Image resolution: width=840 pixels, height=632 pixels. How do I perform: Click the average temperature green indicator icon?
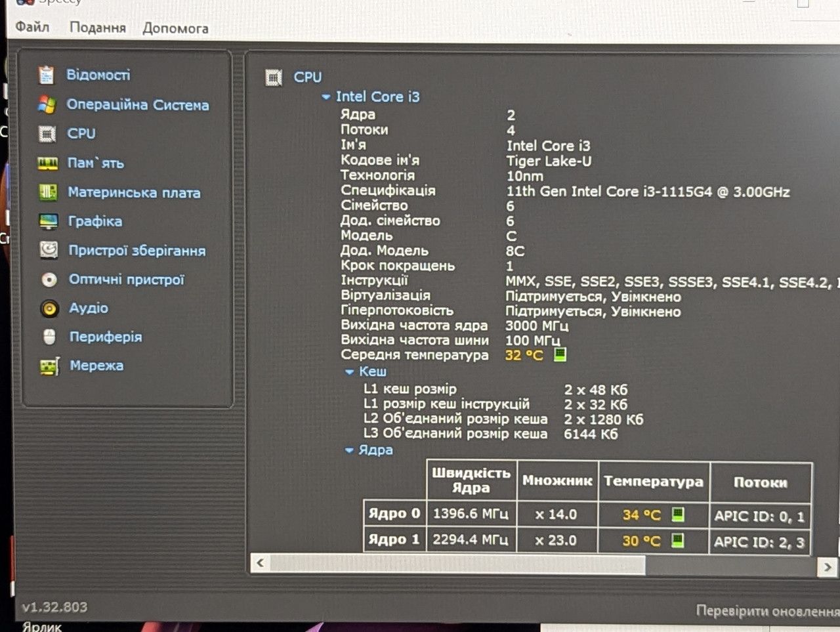(560, 354)
